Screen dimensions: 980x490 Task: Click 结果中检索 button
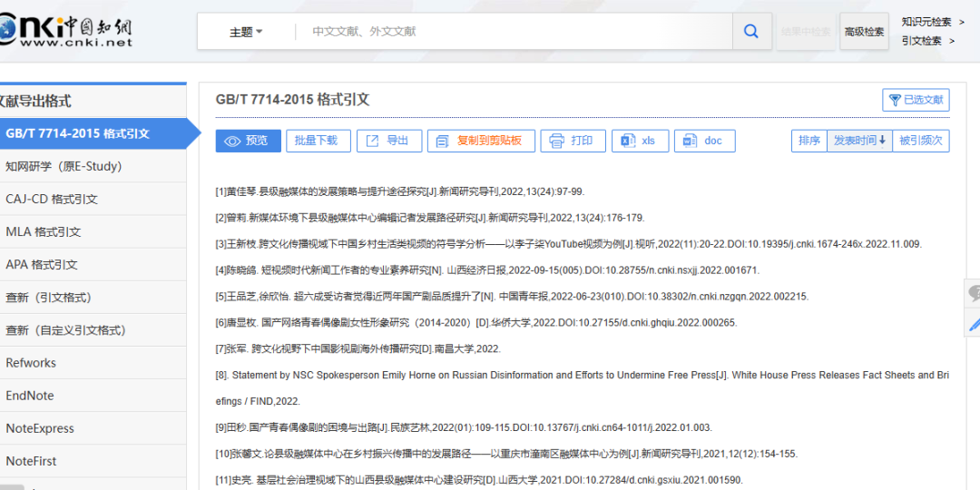click(x=806, y=31)
